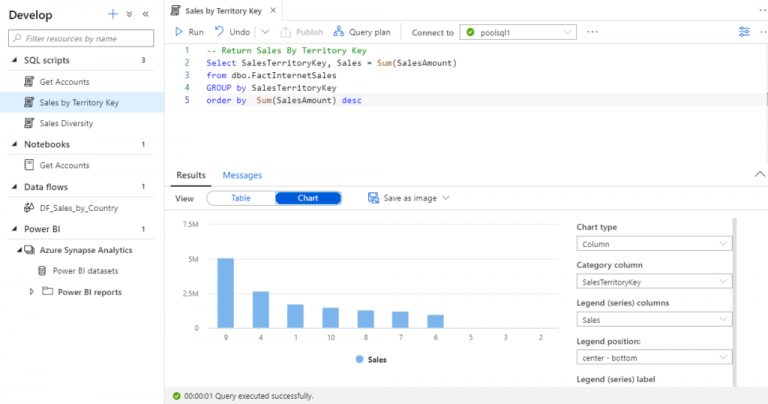Add a new resource with plus icon
Image resolution: width=768 pixels, height=404 pixels.
tap(113, 14)
